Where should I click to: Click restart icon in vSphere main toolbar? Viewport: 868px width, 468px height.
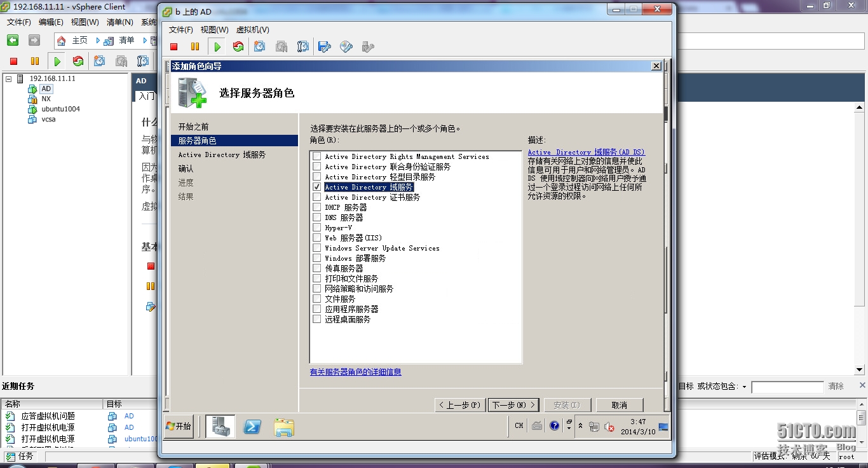pos(78,61)
